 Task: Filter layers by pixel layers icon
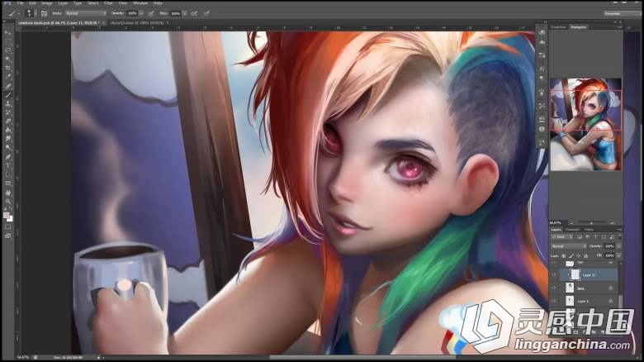(580, 237)
